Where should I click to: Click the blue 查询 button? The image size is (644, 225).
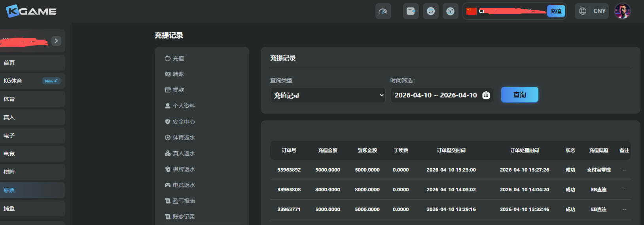(x=519, y=95)
